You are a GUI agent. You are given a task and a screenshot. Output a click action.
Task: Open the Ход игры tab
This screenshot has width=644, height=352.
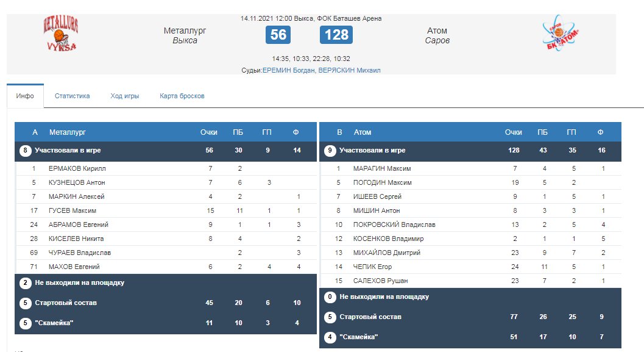[x=125, y=96]
